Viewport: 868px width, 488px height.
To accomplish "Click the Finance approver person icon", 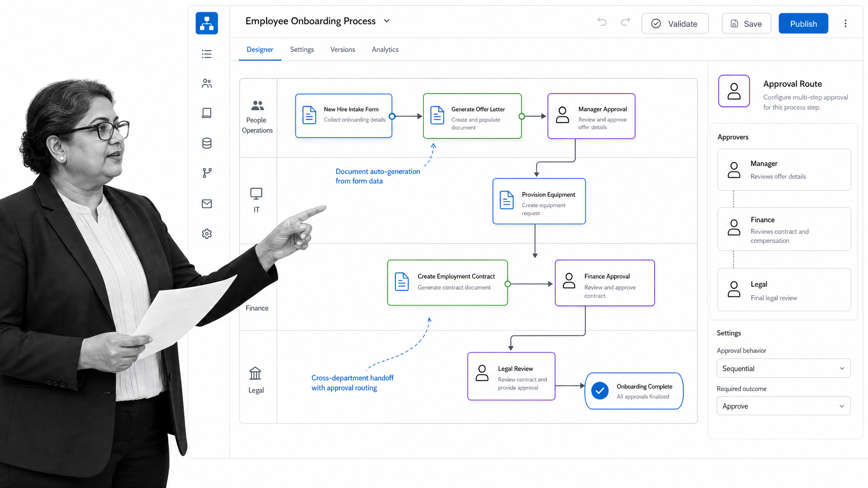I will tap(734, 227).
